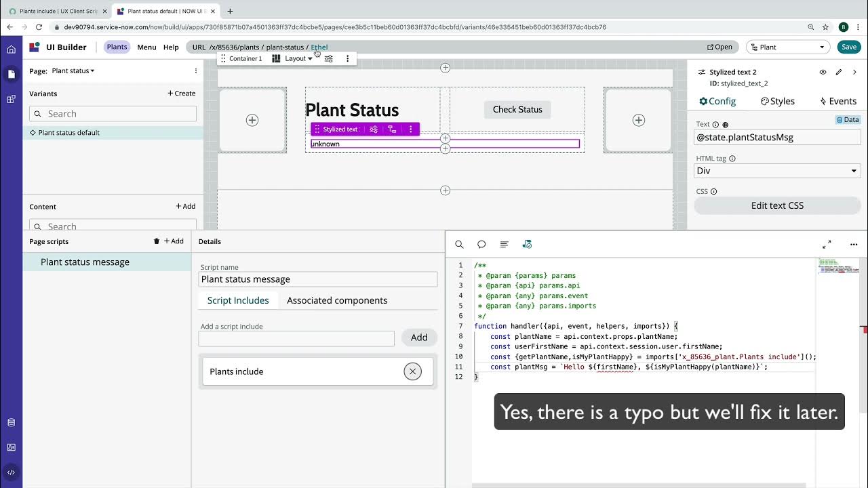Click the Text value @state.plantStatusMsg field
The height and width of the screenshot is (488, 868).
click(777, 137)
